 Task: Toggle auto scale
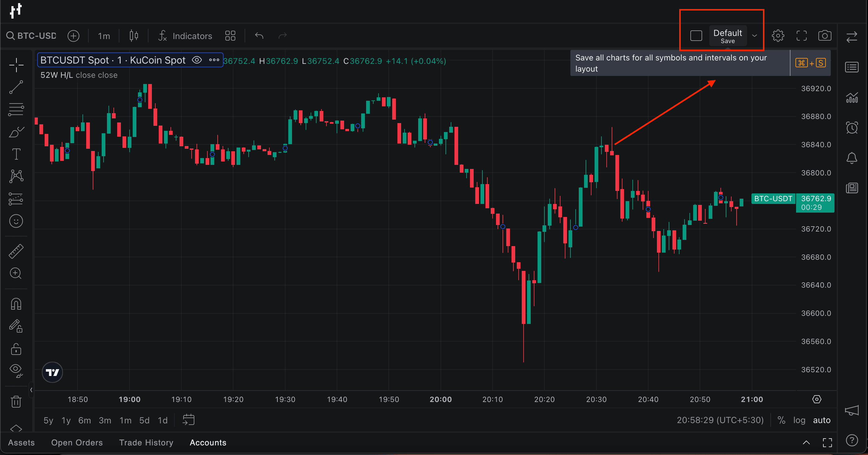(821, 420)
